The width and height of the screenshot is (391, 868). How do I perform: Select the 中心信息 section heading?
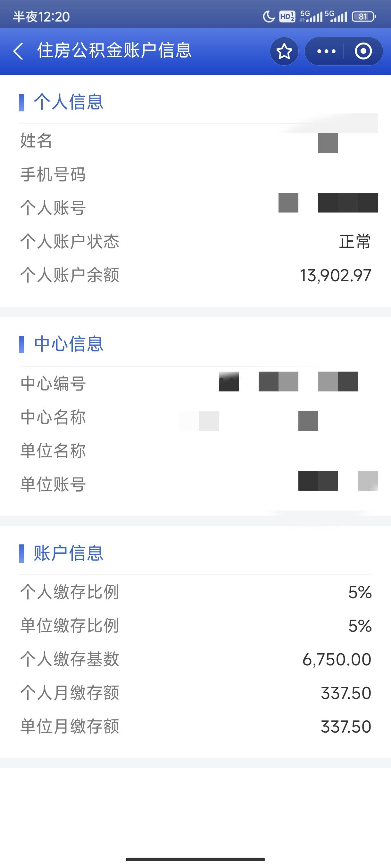69,344
